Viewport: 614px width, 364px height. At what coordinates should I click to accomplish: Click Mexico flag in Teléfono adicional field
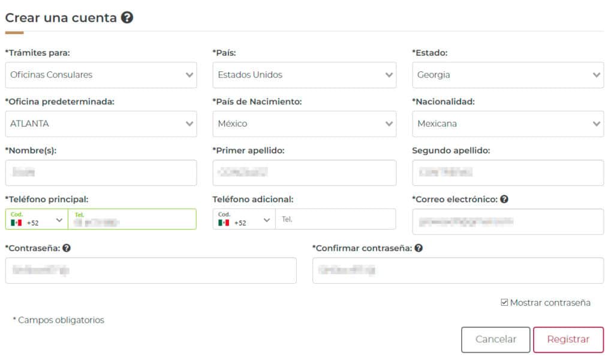224,222
